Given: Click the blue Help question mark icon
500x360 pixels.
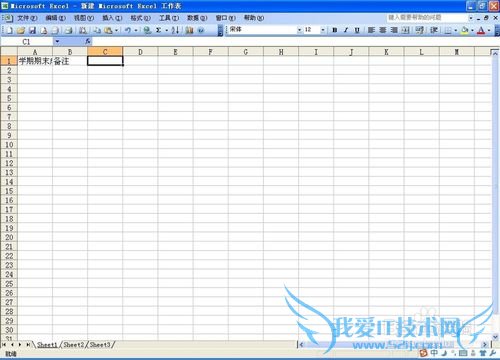Looking at the screenshot, I should click(201, 30).
